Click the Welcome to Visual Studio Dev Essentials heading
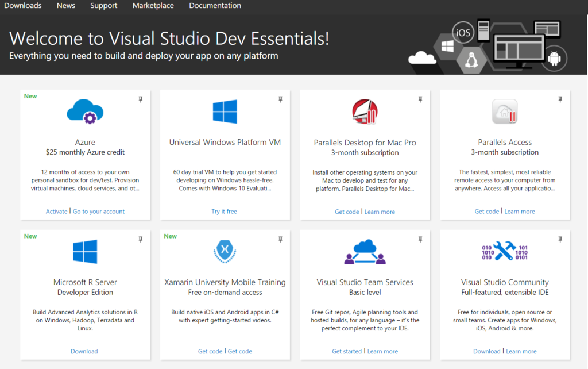588x369 pixels. (169, 39)
